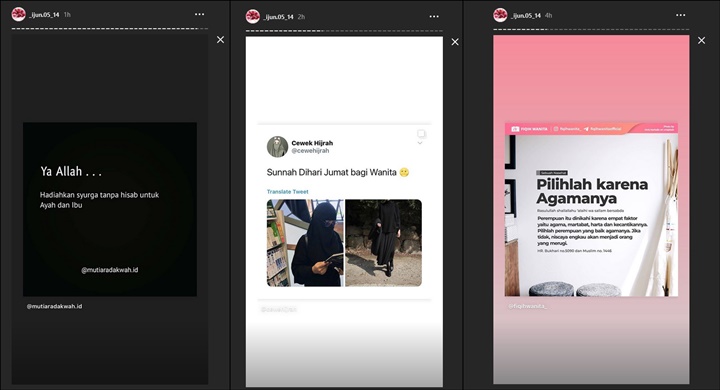Viewport: 720px width, 390px height.
Task: Expand the tweet dropdown chevron
Action: click(420, 143)
